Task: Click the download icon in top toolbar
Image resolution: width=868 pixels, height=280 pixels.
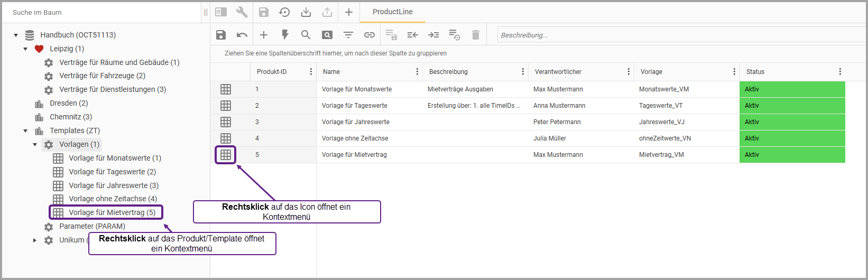Action: coord(306,12)
